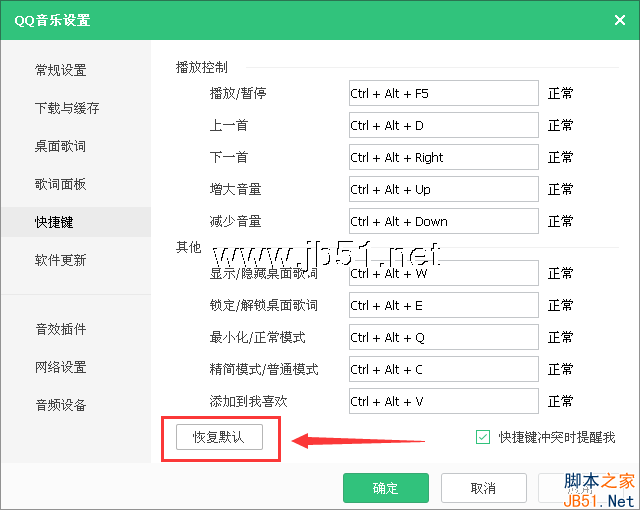This screenshot has height=510, width=640.
Task: Focus the 添加到我喜欢 hotkey field
Action: 444,401
